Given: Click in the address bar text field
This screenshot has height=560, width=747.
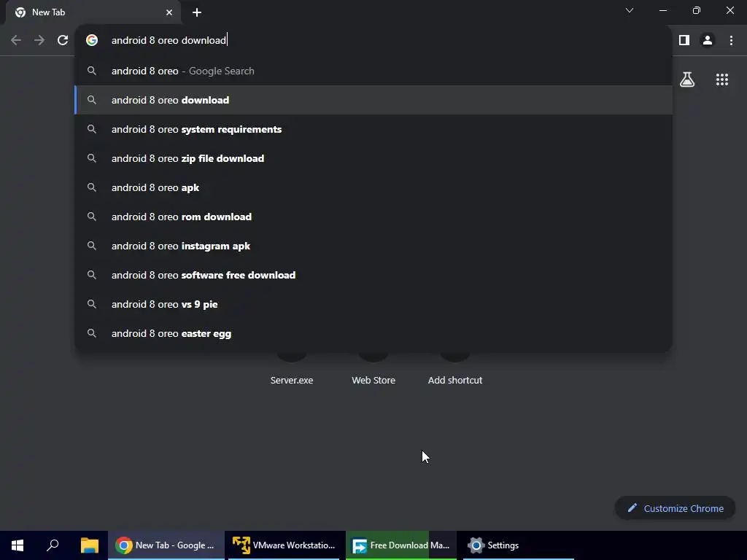Looking at the screenshot, I should [381, 40].
